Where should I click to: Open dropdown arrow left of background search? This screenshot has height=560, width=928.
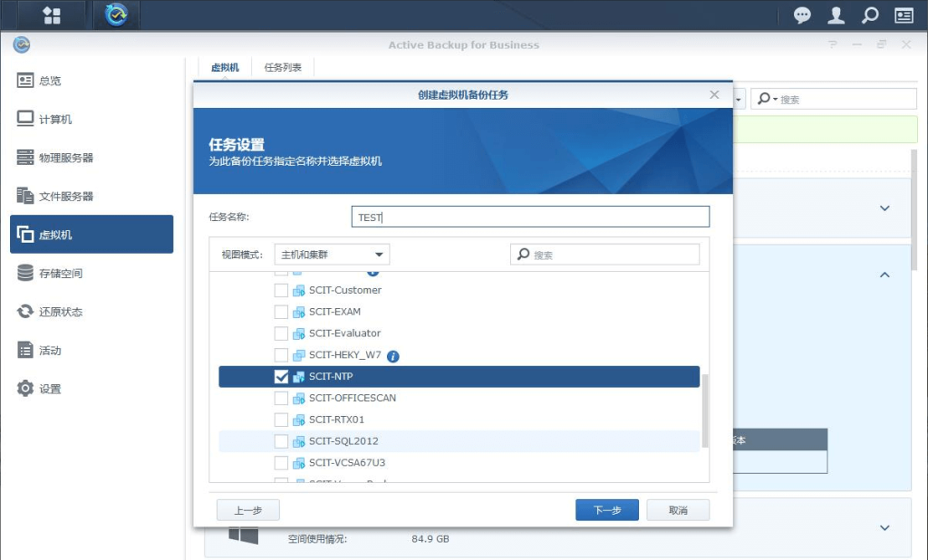click(x=738, y=100)
